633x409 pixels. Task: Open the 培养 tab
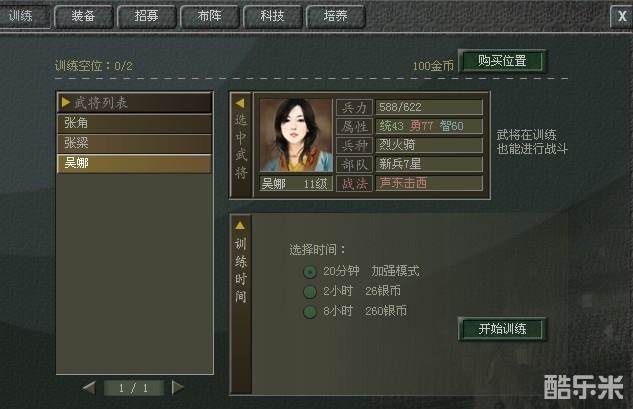335,17
